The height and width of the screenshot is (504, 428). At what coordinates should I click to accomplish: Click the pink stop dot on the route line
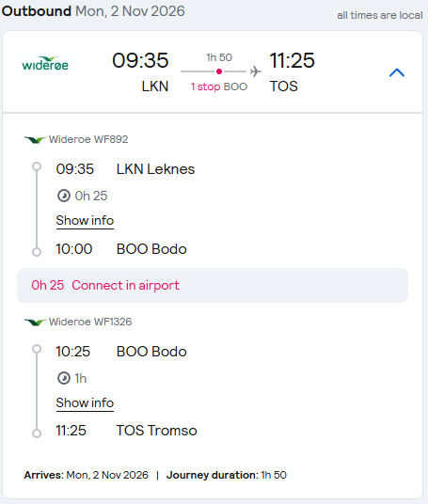tap(219, 71)
